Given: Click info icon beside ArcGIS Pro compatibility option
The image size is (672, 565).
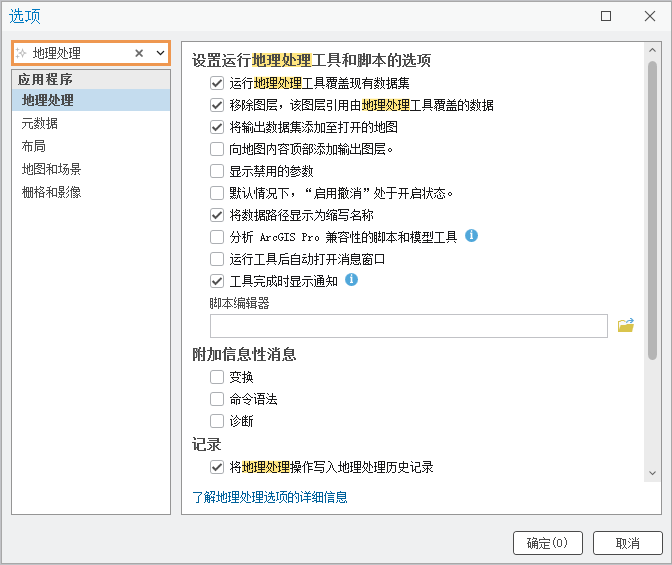Looking at the screenshot, I should (x=472, y=236).
